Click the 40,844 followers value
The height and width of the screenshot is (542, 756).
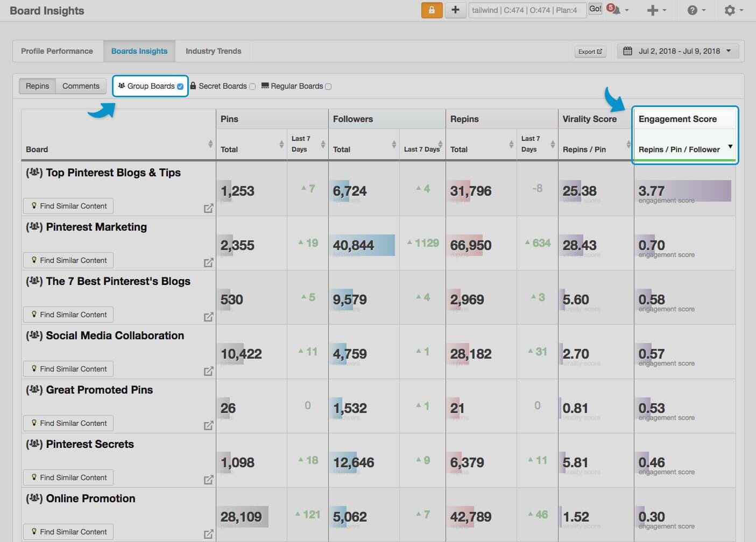coord(354,245)
